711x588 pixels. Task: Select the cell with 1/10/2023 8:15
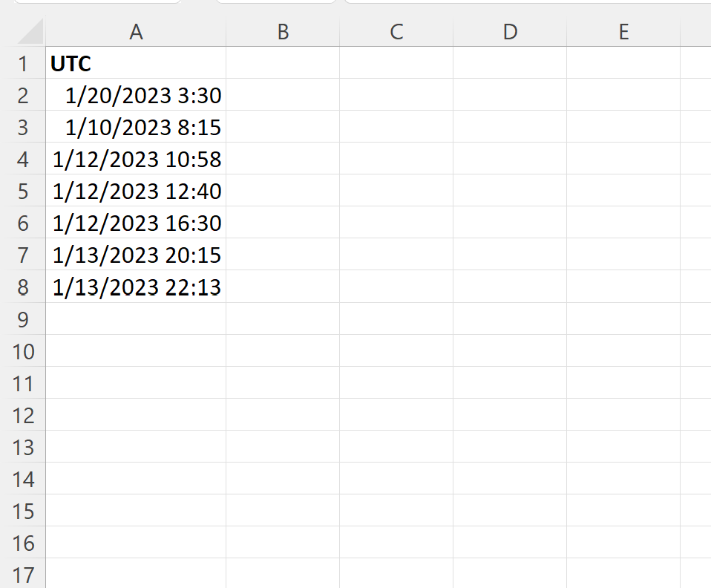(136, 127)
